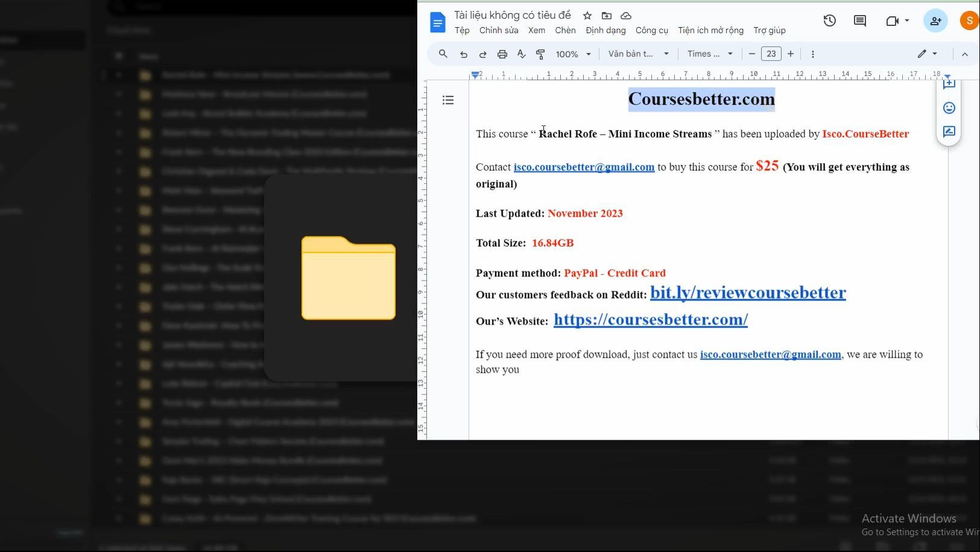980x552 pixels.
Task: Increase font size with plus button
Action: (791, 54)
